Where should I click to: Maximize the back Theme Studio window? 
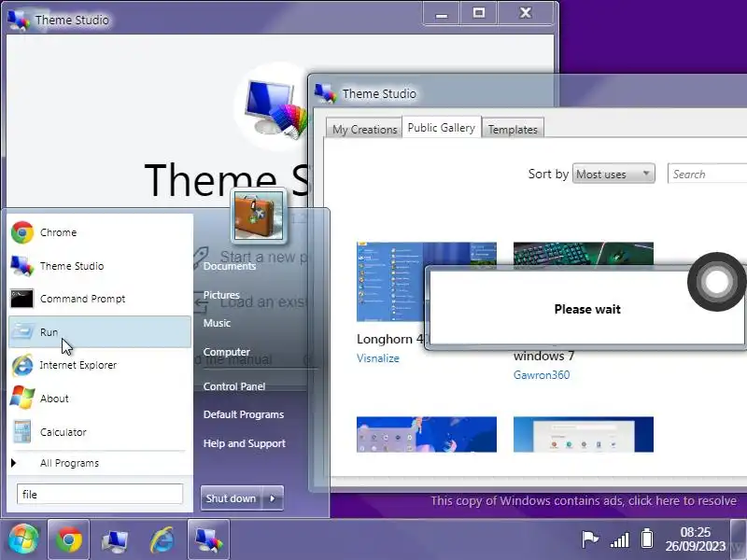coord(478,13)
